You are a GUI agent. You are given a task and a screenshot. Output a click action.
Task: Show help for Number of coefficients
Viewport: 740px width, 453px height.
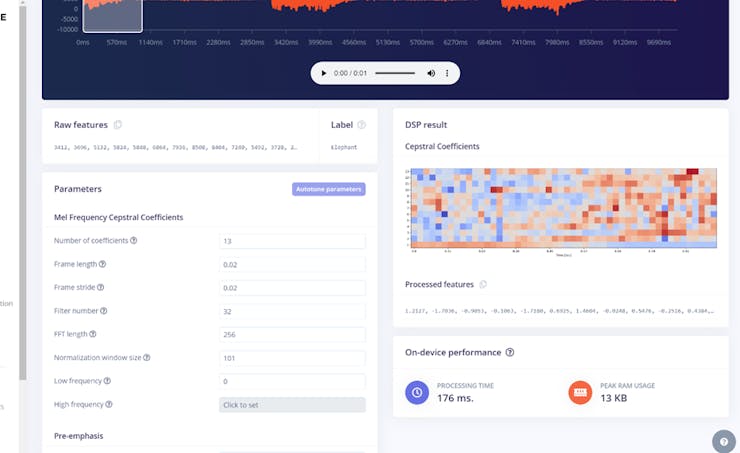point(134,241)
